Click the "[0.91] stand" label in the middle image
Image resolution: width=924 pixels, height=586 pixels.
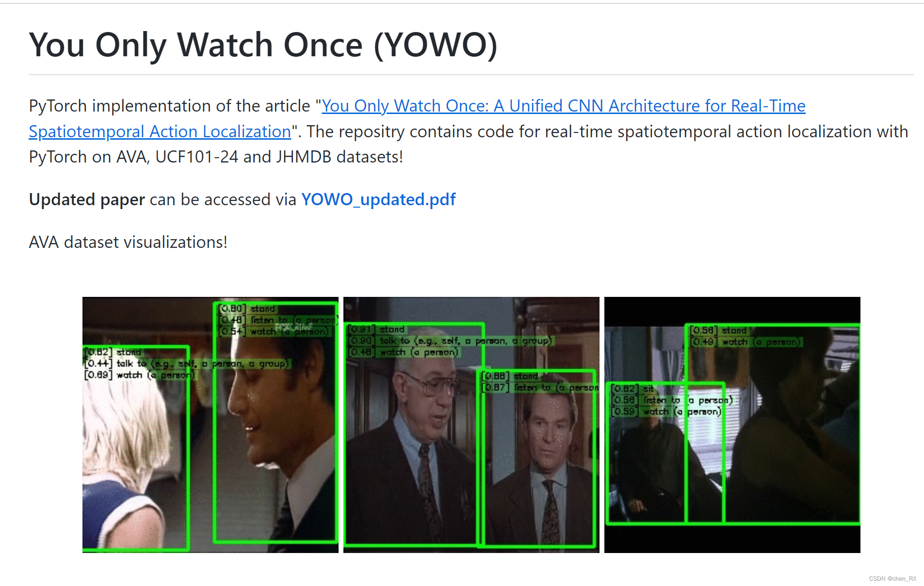pyautogui.click(x=377, y=329)
